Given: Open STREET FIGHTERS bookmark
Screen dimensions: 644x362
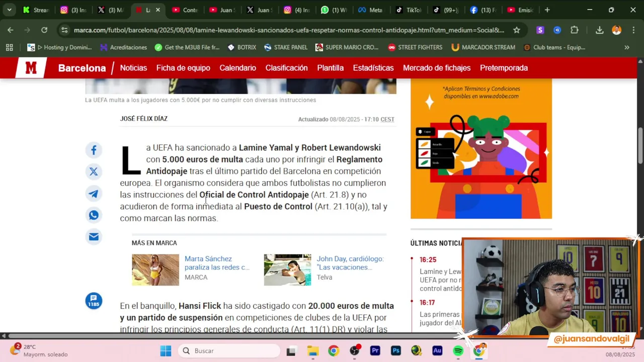Looking at the screenshot, I should tap(415, 47).
